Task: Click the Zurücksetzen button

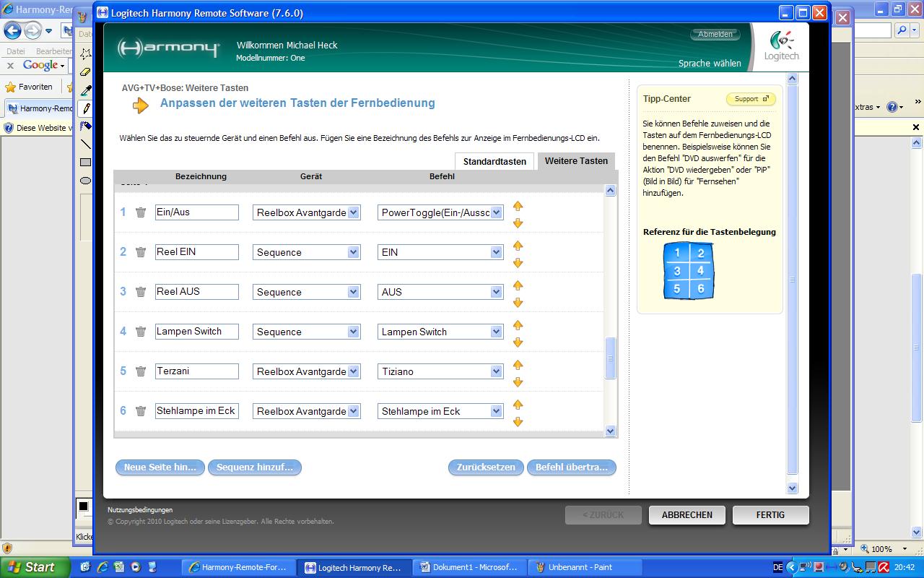Action: [x=486, y=467]
